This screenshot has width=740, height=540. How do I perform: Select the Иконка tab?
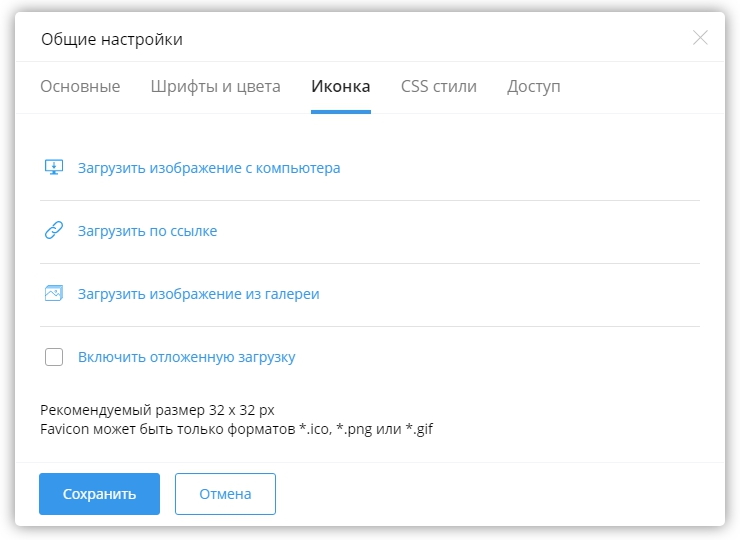pos(340,87)
